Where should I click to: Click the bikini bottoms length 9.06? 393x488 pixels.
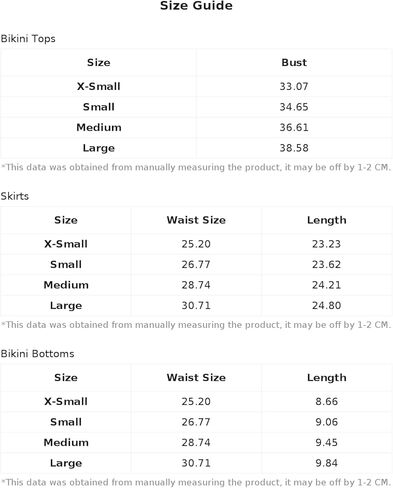pyautogui.click(x=326, y=422)
